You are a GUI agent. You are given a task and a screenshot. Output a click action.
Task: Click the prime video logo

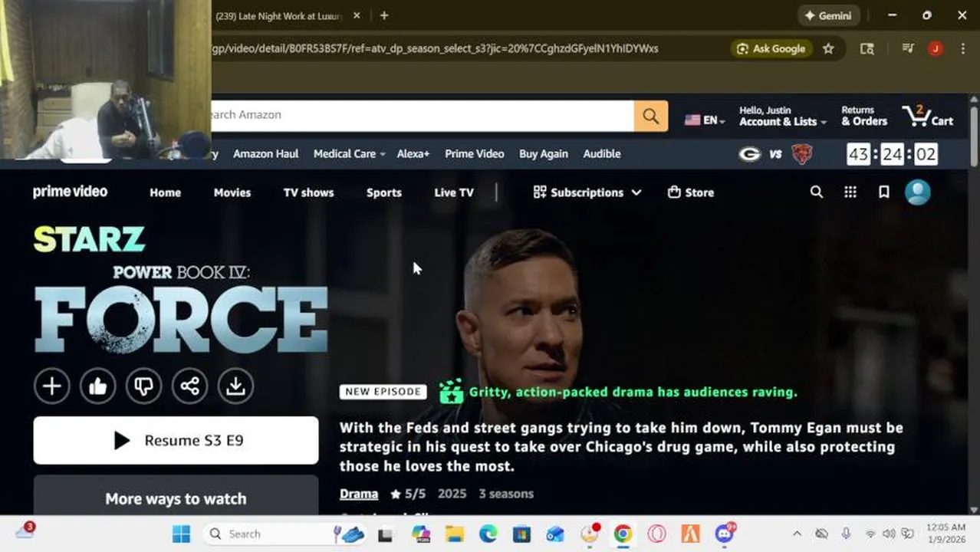tap(70, 192)
